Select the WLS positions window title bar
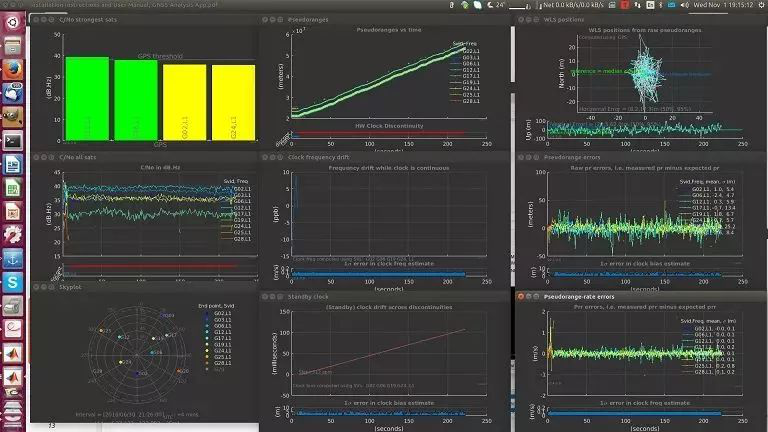The image size is (768, 432). click(x=560, y=18)
